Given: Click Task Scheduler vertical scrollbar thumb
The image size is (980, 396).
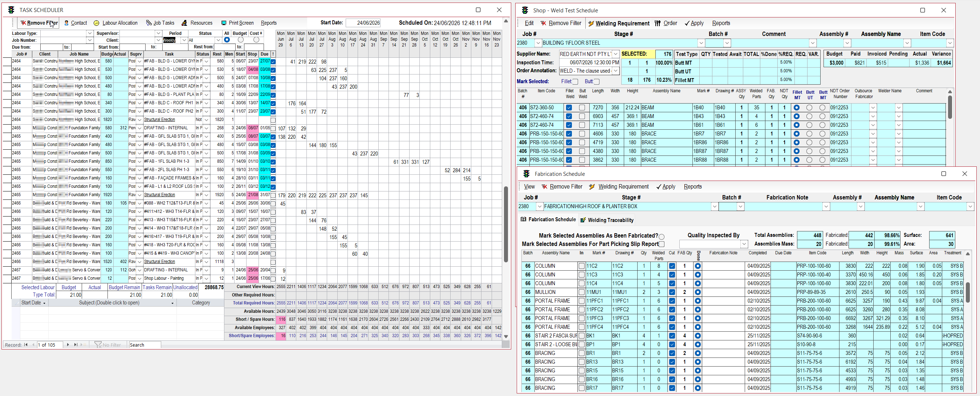Looking at the screenshot, I should (506, 224).
